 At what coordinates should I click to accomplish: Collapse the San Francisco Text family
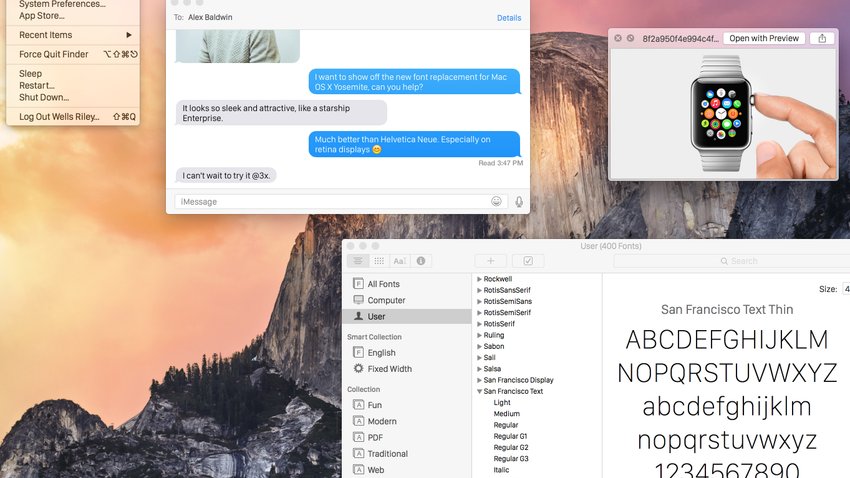479,391
